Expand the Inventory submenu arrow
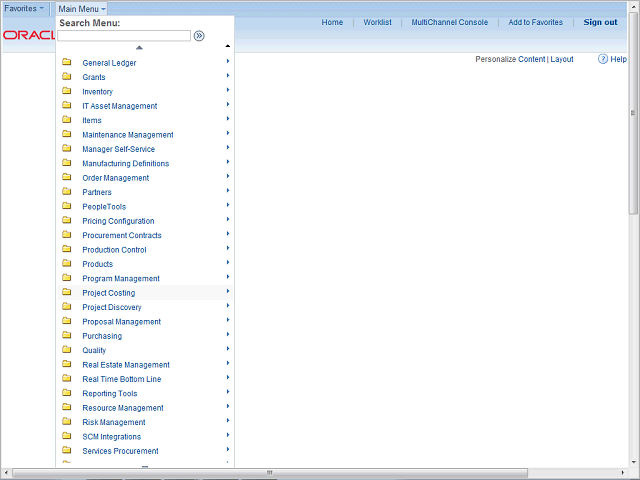640x480 pixels. point(228,90)
